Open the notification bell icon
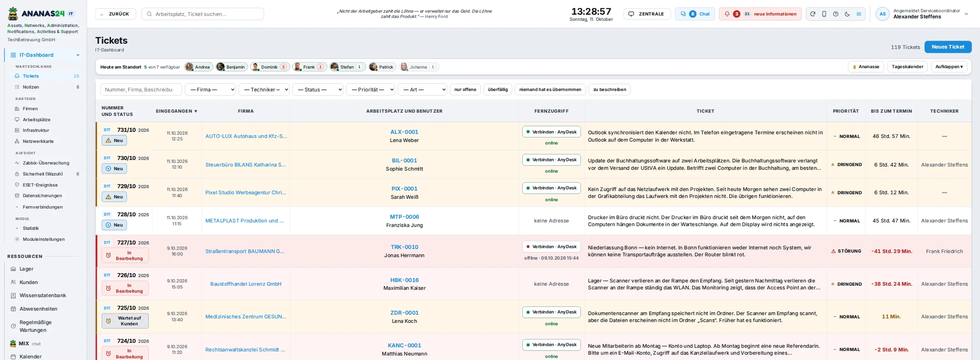 click(727, 14)
